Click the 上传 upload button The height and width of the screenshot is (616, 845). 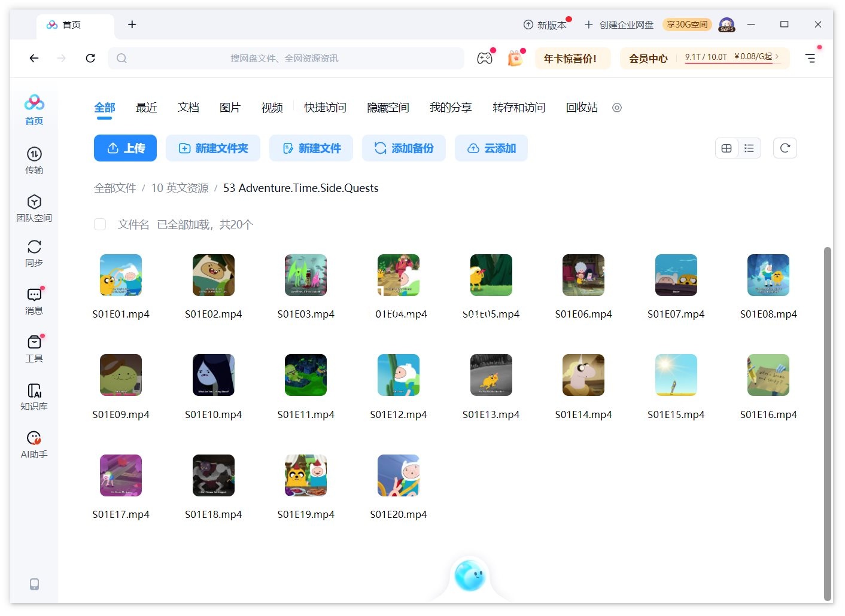click(x=125, y=148)
